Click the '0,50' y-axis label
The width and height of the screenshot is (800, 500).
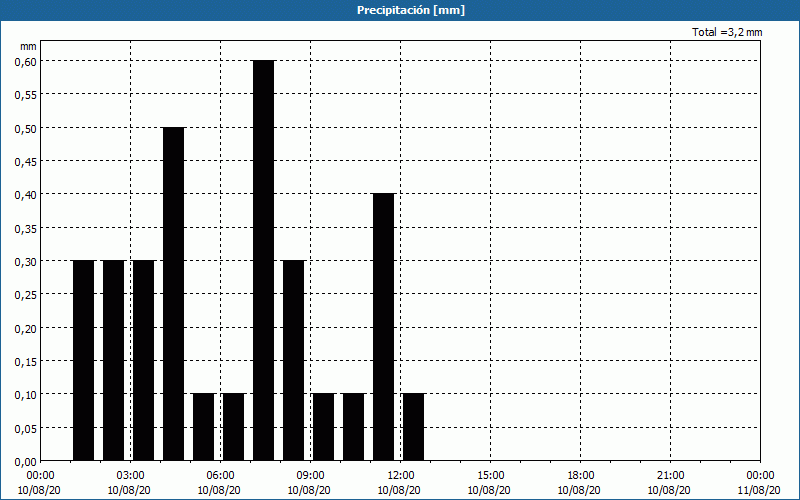(25, 128)
